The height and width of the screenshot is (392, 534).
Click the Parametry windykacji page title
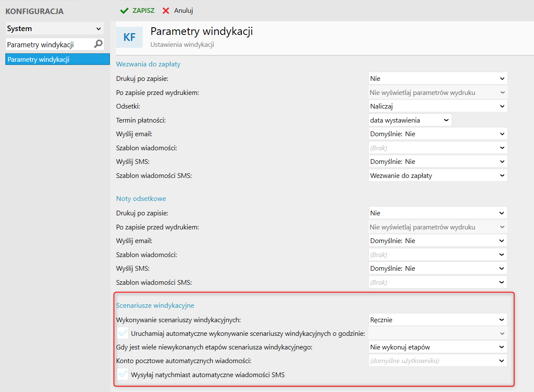(x=202, y=31)
